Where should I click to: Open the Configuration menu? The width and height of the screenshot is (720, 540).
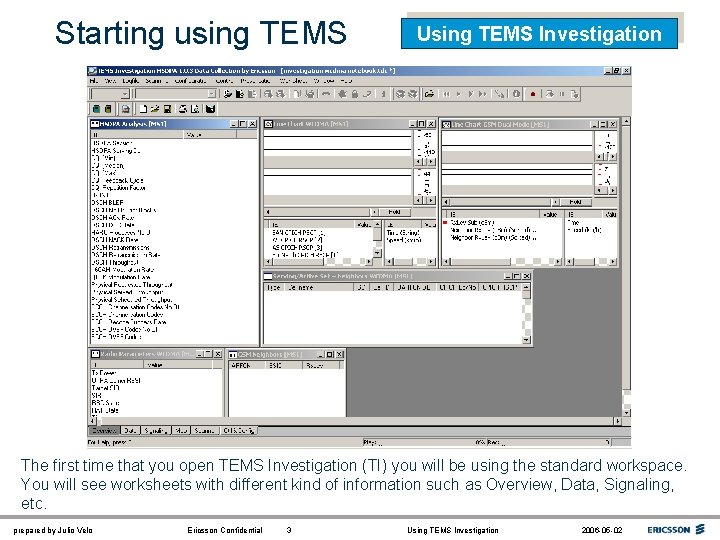190,81
